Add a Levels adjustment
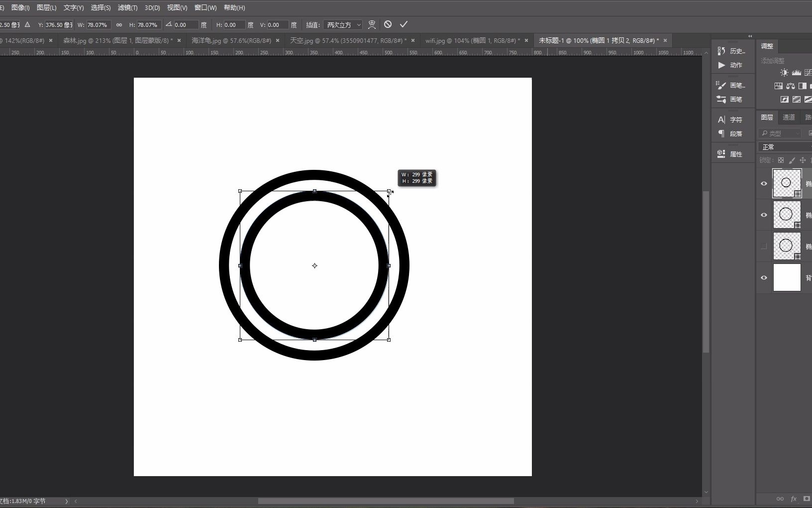The width and height of the screenshot is (812, 508). 797,73
